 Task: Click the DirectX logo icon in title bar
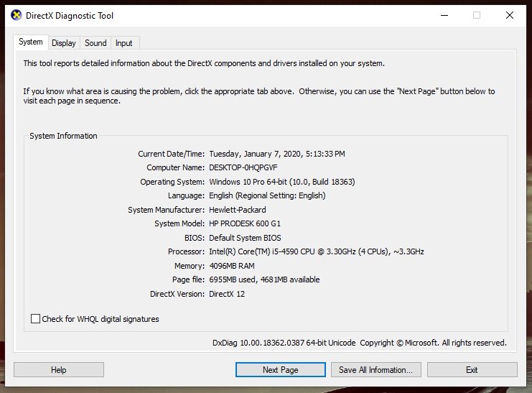(17, 15)
